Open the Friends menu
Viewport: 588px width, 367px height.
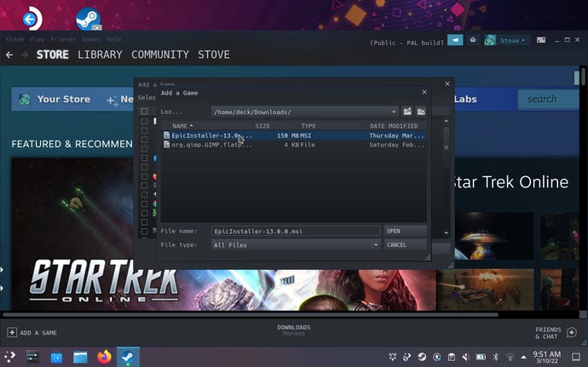tap(63, 39)
